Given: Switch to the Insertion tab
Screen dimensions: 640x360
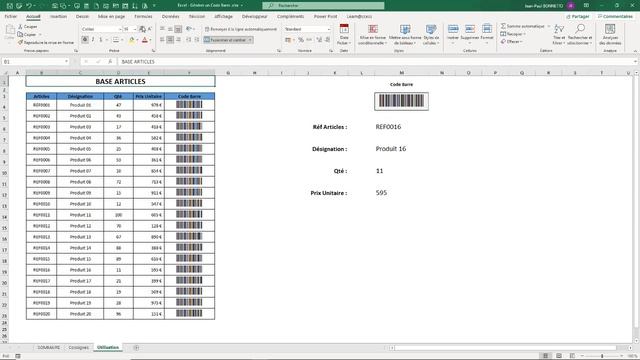Looking at the screenshot, I should click(x=58, y=16).
